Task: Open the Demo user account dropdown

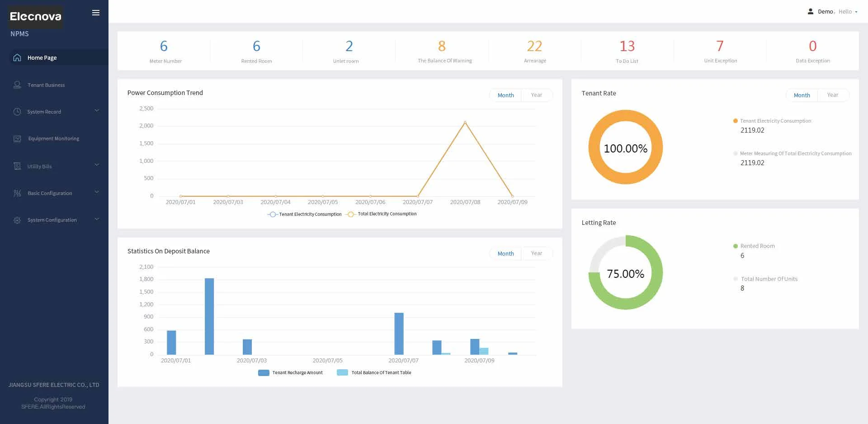Action: pyautogui.click(x=833, y=12)
